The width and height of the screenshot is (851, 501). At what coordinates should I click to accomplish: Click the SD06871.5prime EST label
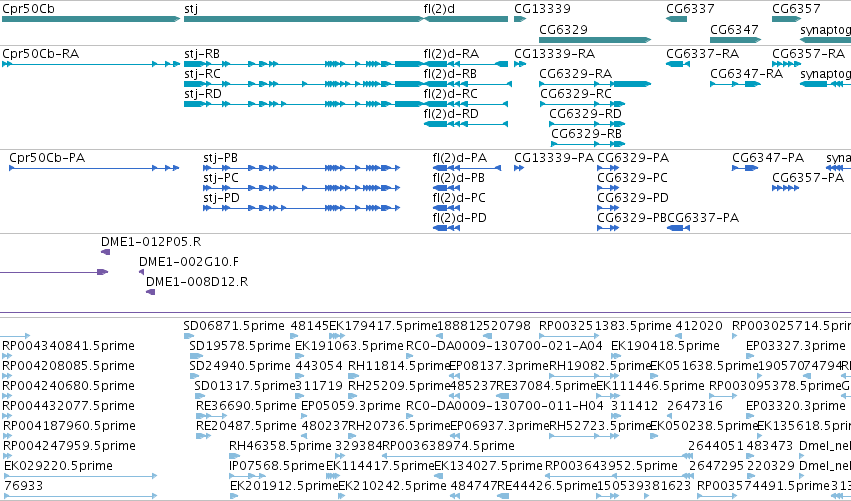[x=234, y=326]
